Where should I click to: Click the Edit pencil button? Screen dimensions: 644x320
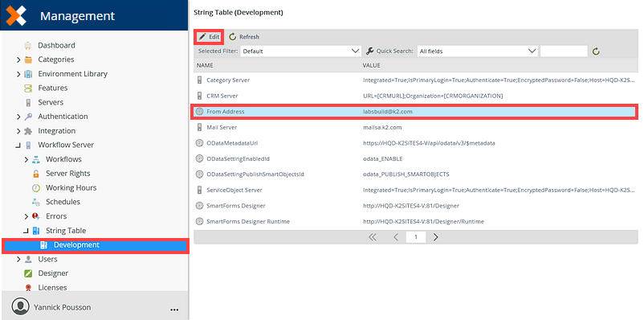[x=209, y=37]
